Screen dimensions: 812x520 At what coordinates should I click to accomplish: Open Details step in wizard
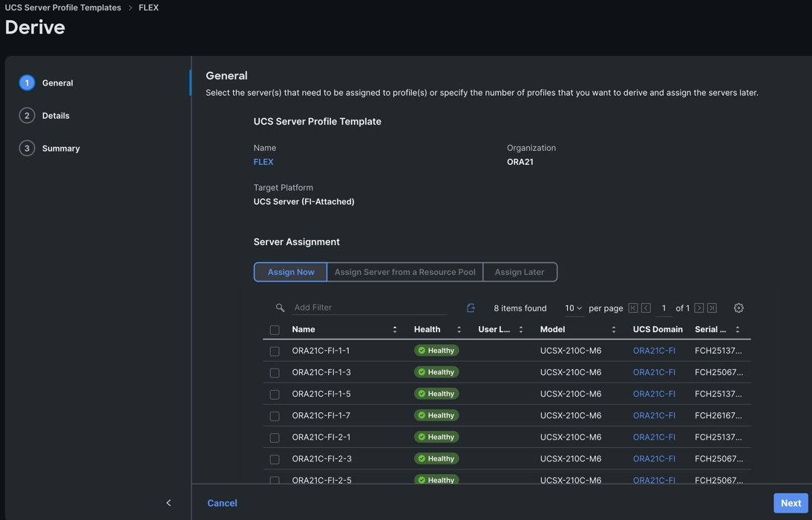56,116
